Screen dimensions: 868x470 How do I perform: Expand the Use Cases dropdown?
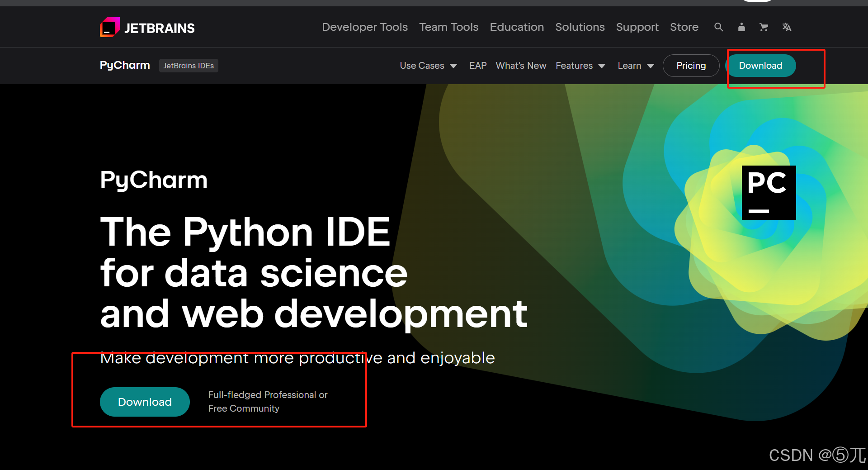pos(428,66)
